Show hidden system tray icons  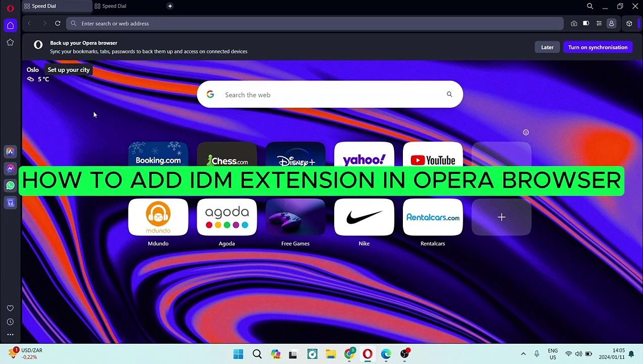tap(523, 354)
